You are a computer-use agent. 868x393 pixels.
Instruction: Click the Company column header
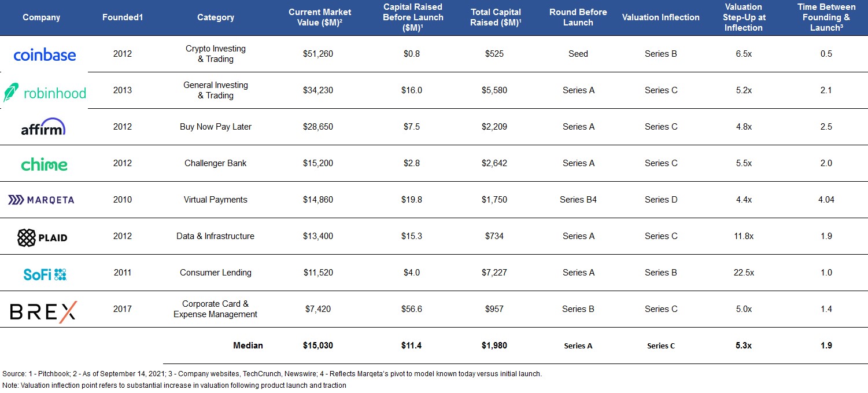coord(42,17)
